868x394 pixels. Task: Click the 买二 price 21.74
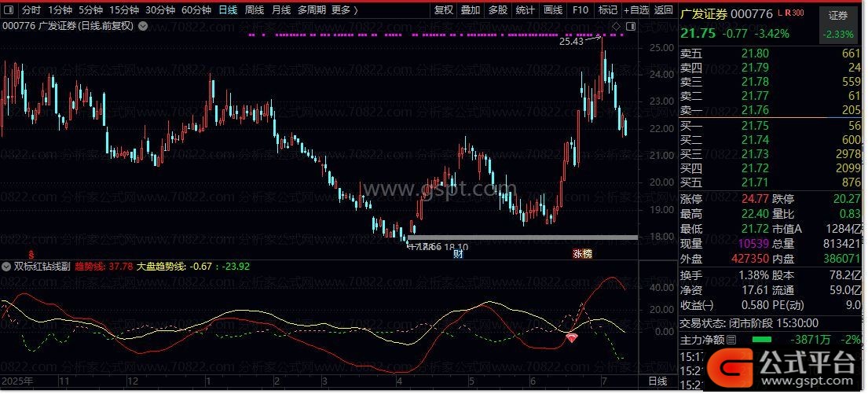tap(755, 140)
